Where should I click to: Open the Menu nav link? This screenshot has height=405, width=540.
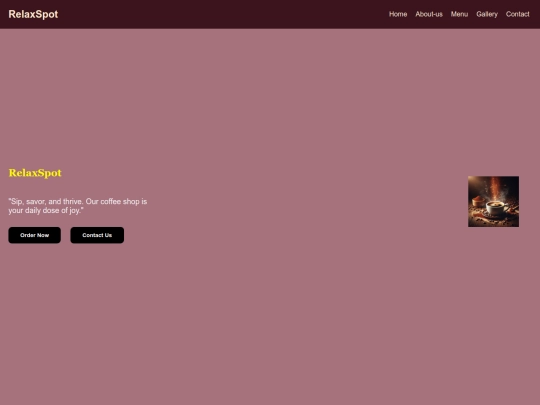pos(459,14)
